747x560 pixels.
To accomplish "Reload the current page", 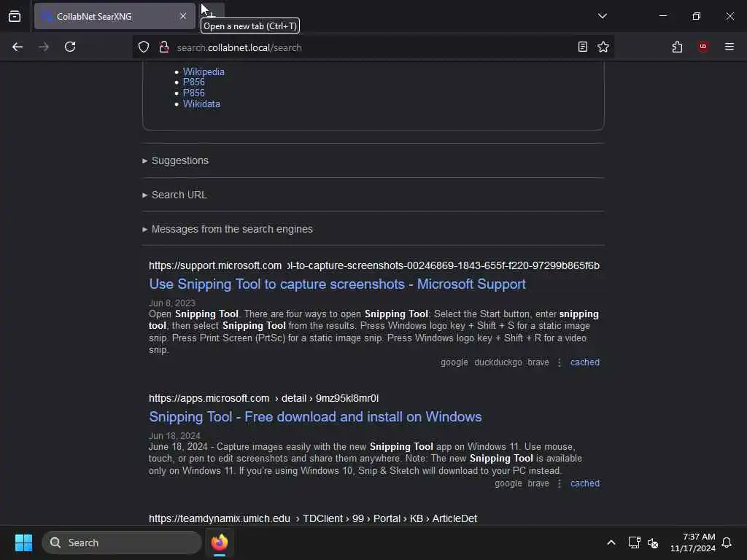I will [x=70, y=47].
